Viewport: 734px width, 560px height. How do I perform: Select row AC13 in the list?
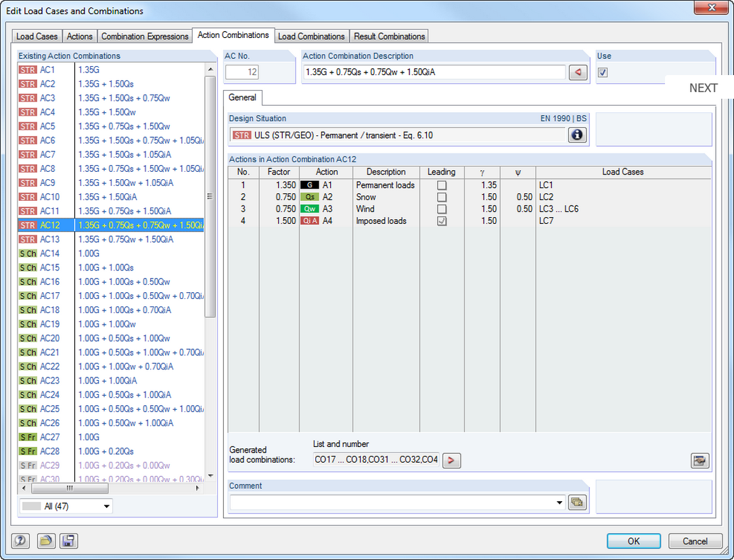coord(111,239)
